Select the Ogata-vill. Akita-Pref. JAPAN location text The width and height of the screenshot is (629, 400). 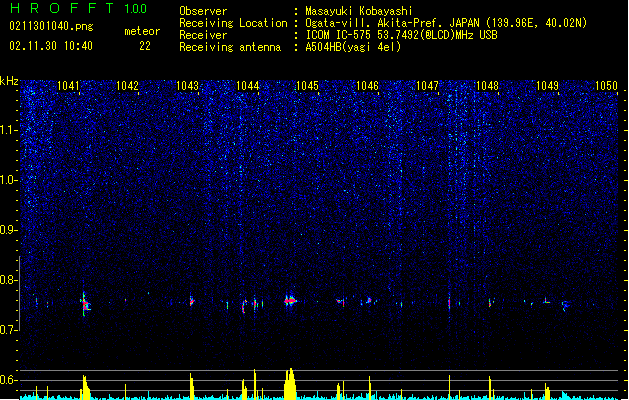click(x=446, y=23)
